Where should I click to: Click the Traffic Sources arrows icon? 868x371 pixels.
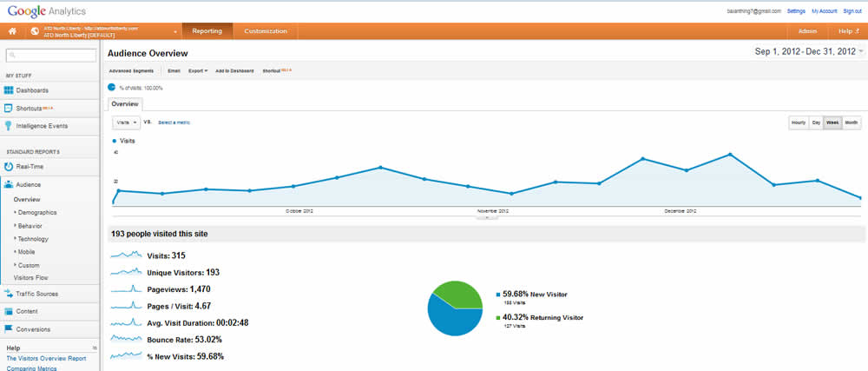pyautogui.click(x=9, y=295)
